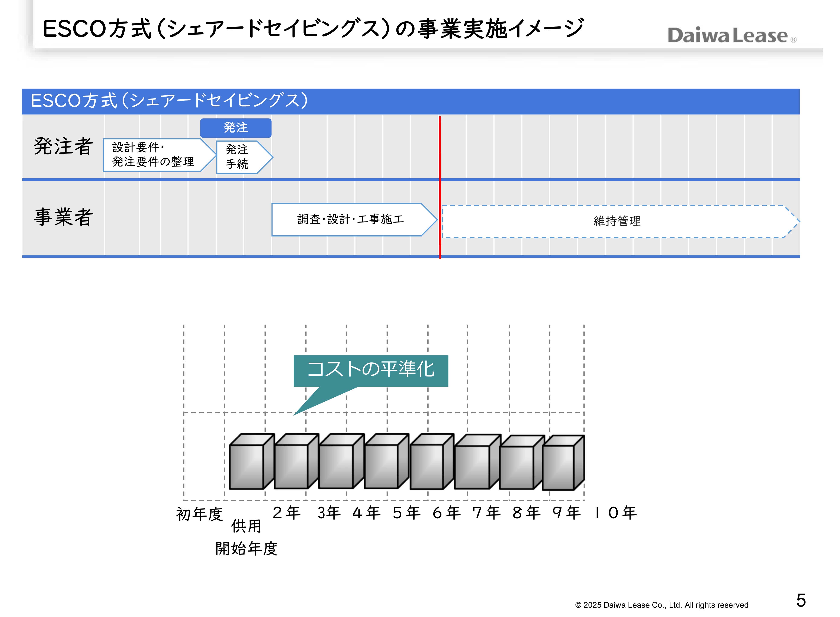840x617 pixels.
Task: Click the slide title text
Action: point(313,29)
